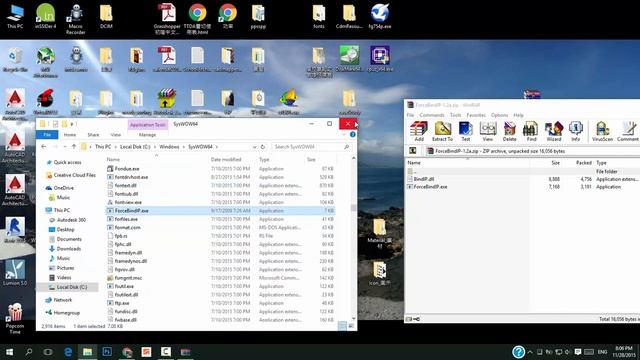Open the Share ribbon tab in Explorer
Screen dimensions: 640x360
(x=93, y=135)
